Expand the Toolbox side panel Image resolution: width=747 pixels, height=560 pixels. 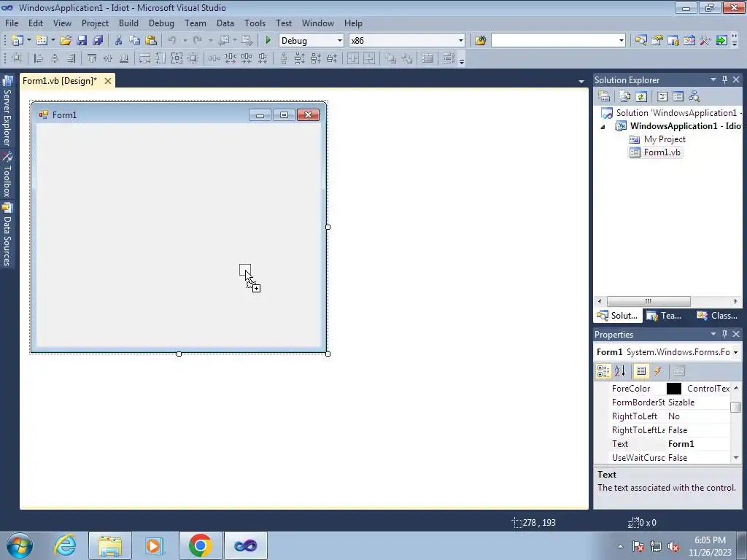pyautogui.click(x=7, y=175)
